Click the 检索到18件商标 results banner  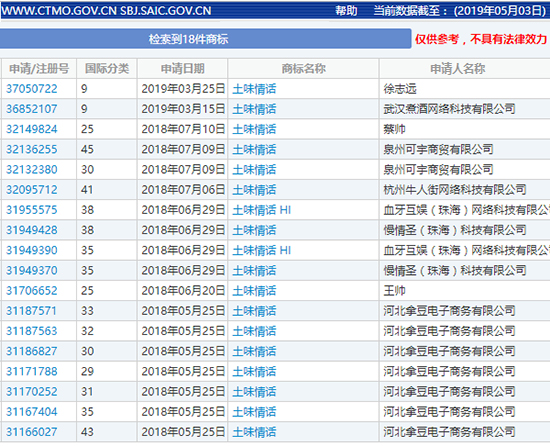(206, 39)
